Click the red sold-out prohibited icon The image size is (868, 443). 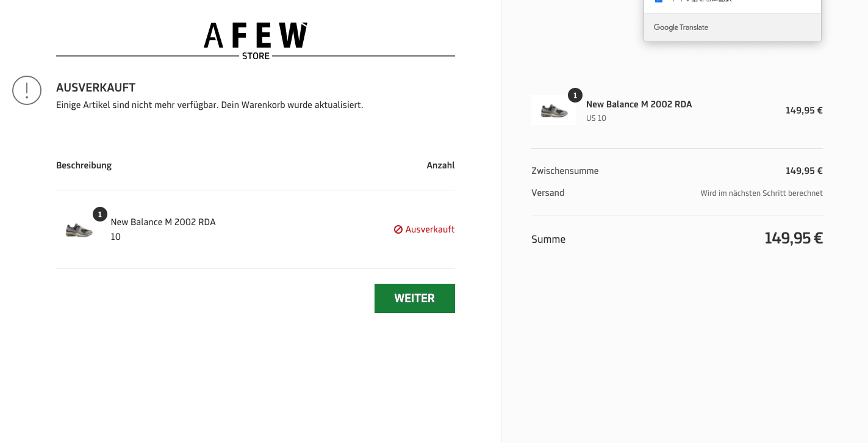pyautogui.click(x=398, y=229)
